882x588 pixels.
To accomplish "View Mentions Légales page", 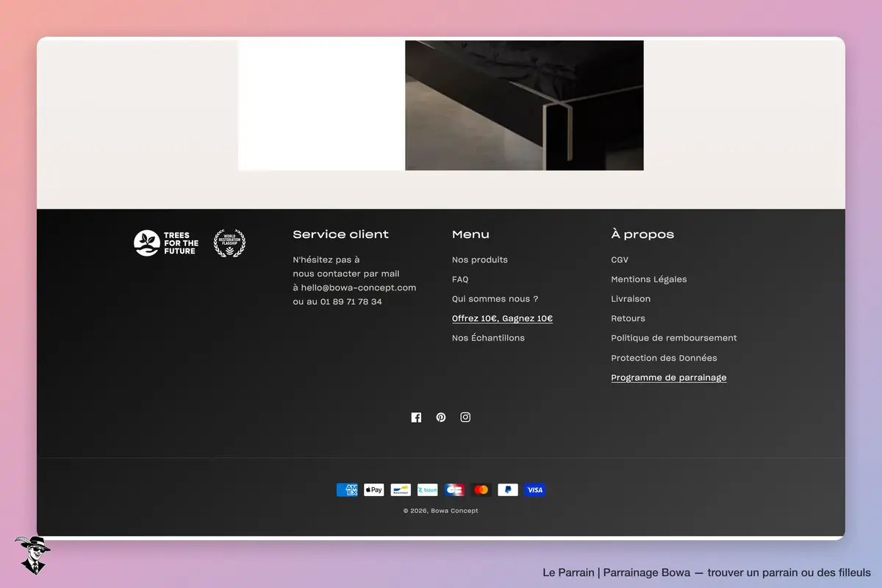I will pyautogui.click(x=649, y=279).
